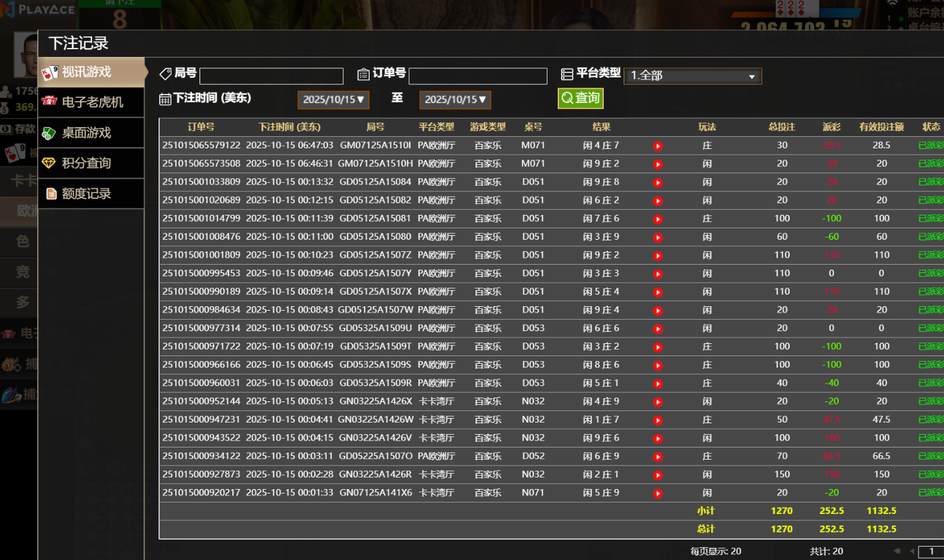Click replay icon for order 251015000920217
The width and height of the screenshot is (944, 560).
[657, 494]
